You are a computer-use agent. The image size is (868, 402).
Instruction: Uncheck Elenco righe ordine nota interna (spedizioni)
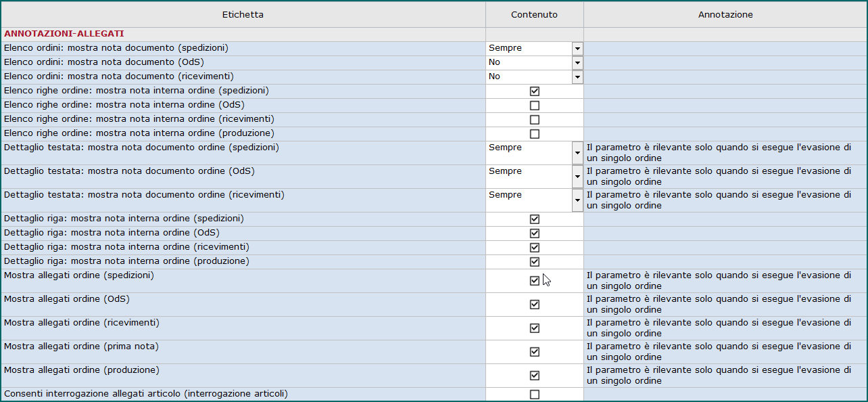pos(535,91)
